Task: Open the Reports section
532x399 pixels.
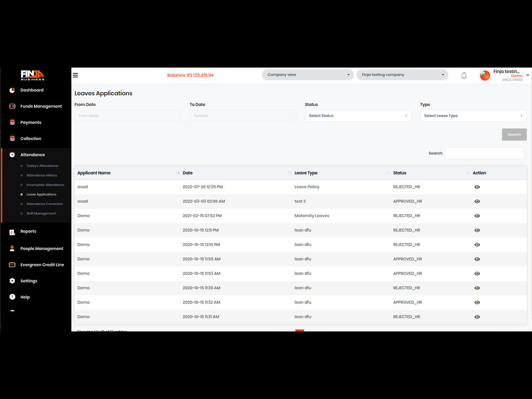Action: [28, 231]
